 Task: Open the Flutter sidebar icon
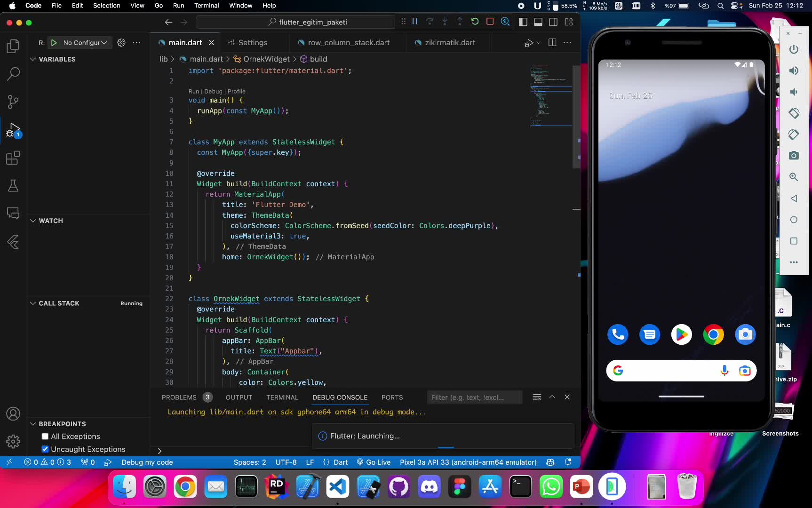(13, 242)
